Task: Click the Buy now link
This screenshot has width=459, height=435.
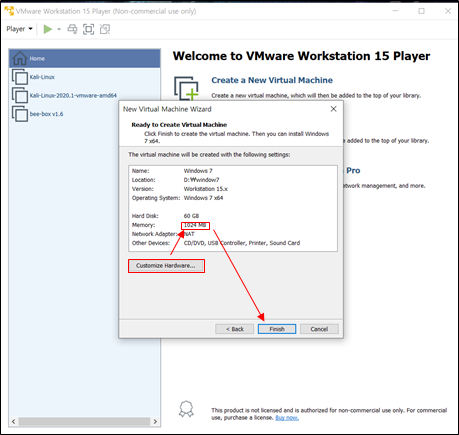Action: coord(287,418)
